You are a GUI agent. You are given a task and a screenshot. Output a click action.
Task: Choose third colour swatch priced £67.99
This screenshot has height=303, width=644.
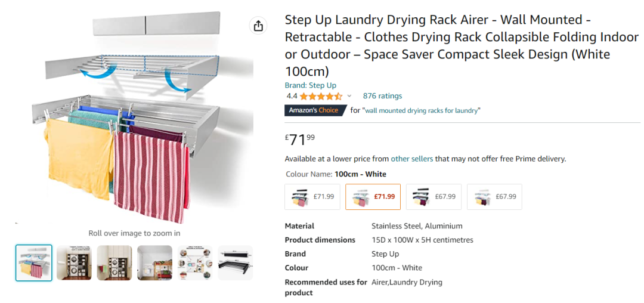pos(434,197)
